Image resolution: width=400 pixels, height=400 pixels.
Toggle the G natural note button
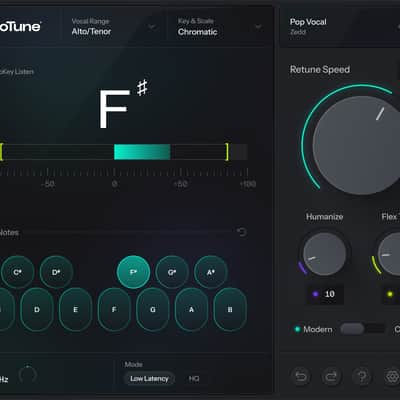(x=153, y=310)
